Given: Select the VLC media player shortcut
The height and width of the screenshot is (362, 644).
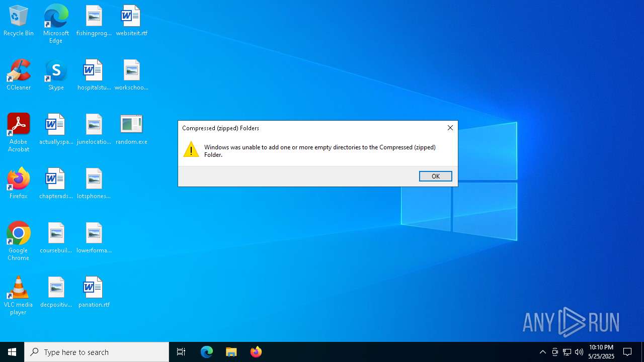Looking at the screenshot, I should (19, 296).
